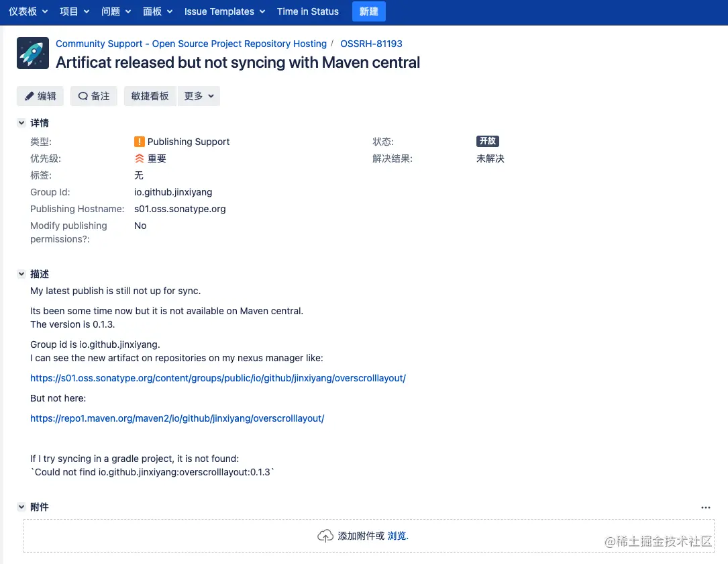Click the pencil Edit (编辑) button
This screenshot has width=728, height=564.
40,96
